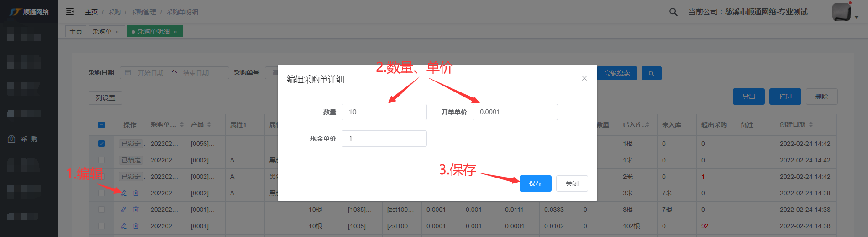
Task: Click the trash delete icon in the fourth row
Action: pyautogui.click(x=136, y=193)
